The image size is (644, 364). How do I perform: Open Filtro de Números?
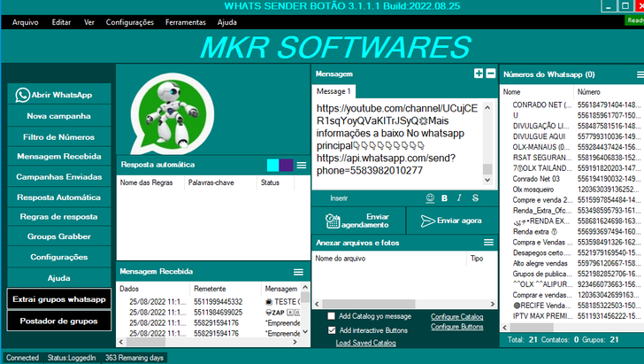click(59, 137)
